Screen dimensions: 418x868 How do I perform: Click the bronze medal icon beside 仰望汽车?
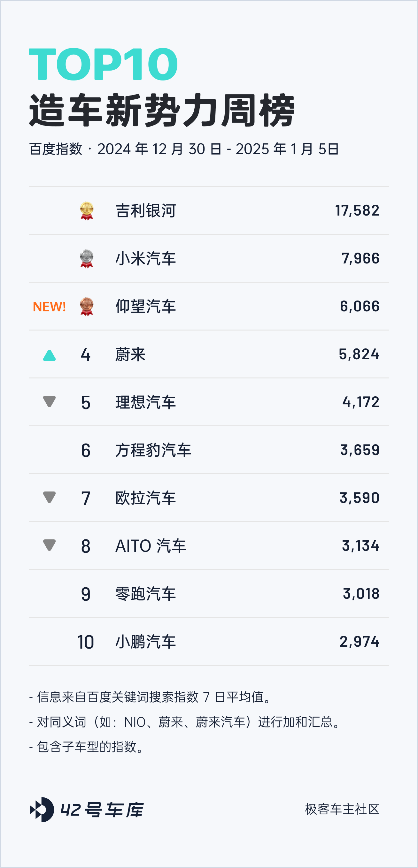coord(87,307)
